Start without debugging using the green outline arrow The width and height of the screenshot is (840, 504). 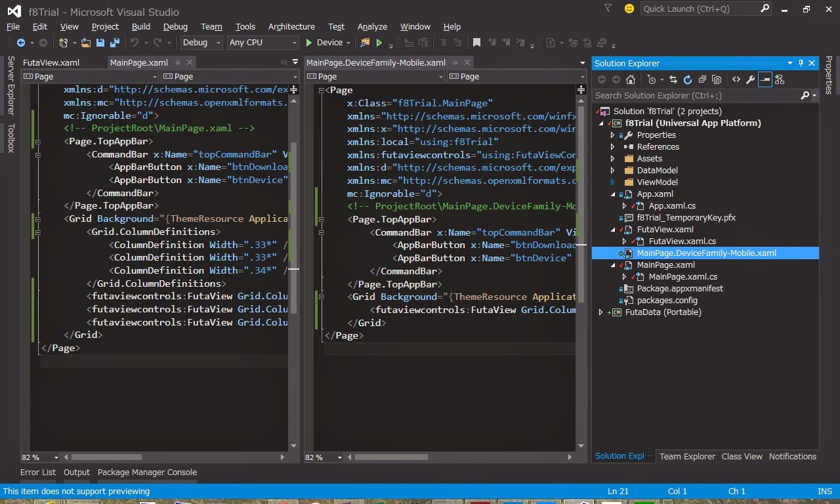[x=379, y=43]
